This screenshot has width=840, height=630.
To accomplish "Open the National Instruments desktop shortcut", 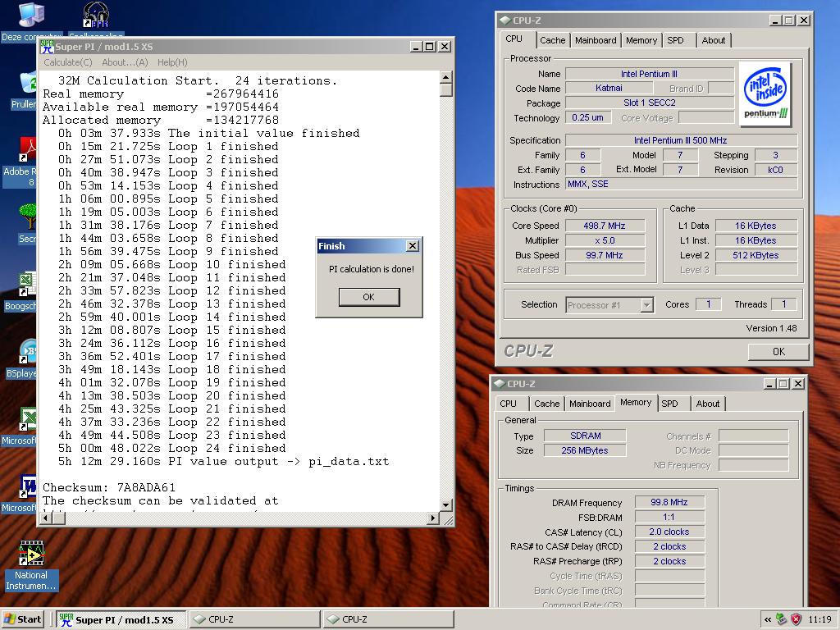I will coord(32,554).
